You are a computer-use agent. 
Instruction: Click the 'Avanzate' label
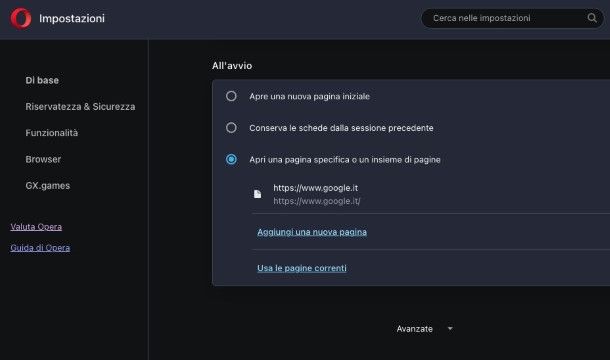[x=414, y=329]
